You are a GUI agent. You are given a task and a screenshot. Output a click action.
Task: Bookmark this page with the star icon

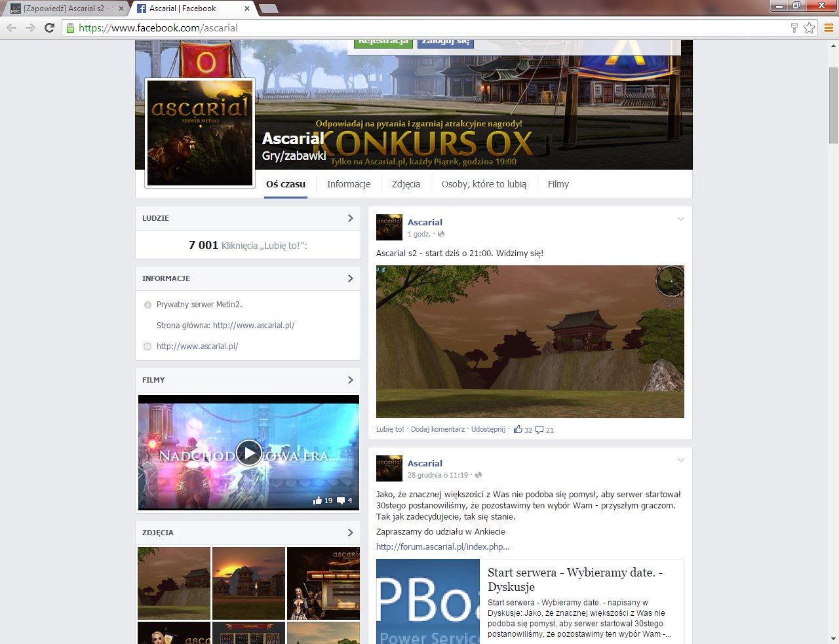[x=810, y=28]
